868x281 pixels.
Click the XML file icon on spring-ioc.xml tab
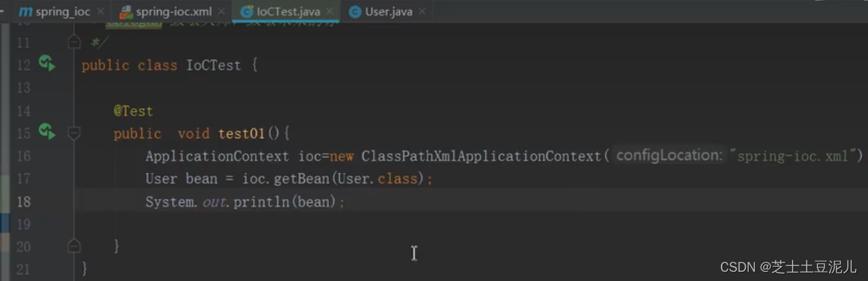pyautogui.click(x=126, y=12)
